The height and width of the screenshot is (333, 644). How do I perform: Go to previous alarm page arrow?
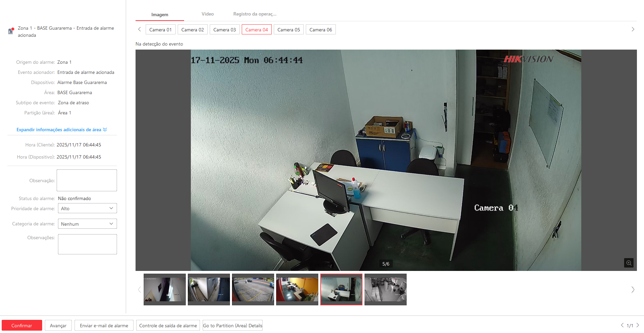click(x=622, y=325)
